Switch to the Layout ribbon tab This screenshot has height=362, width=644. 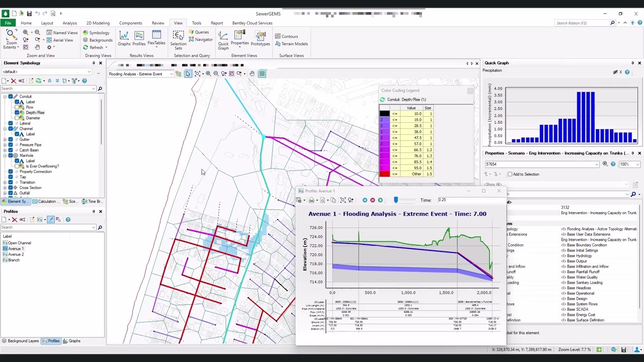pos(47,23)
